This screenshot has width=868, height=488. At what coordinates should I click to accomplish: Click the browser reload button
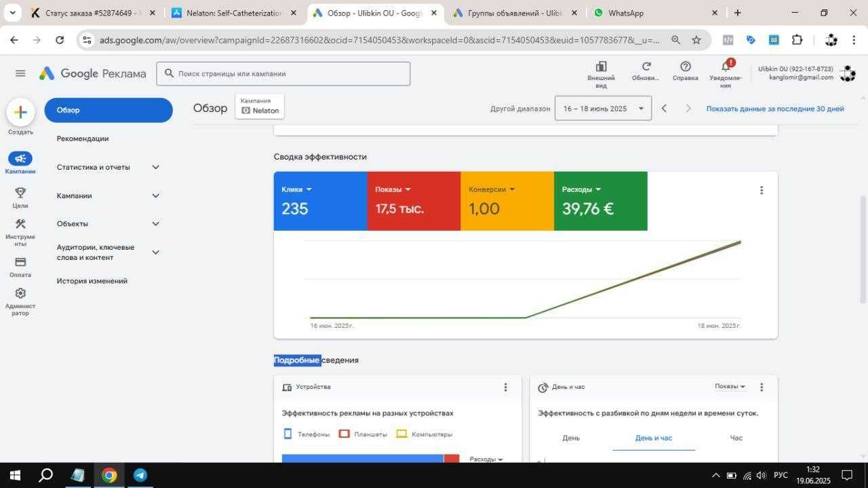point(60,40)
